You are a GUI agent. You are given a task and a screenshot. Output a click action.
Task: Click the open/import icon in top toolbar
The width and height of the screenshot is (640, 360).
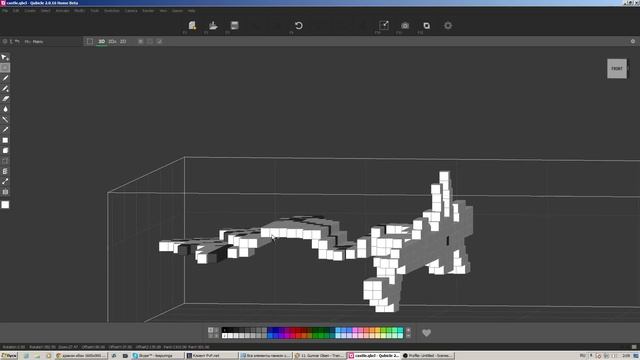[213, 25]
